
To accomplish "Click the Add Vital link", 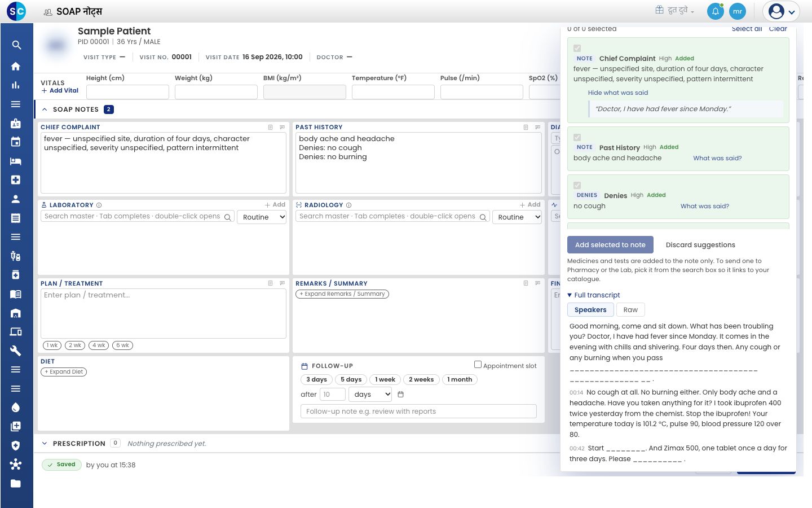I will pos(60,91).
